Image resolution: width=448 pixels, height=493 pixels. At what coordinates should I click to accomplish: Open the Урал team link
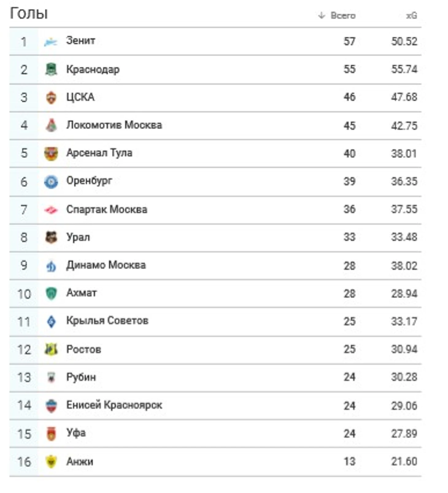point(78,237)
